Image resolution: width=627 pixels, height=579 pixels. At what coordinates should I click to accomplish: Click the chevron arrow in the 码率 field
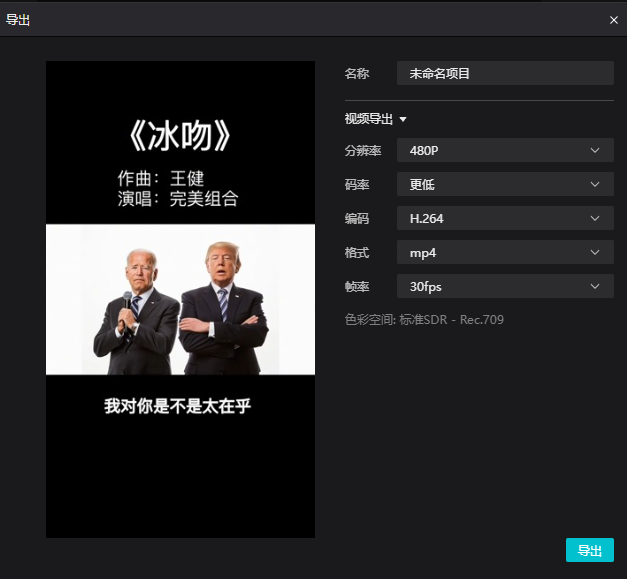tap(595, 184)
